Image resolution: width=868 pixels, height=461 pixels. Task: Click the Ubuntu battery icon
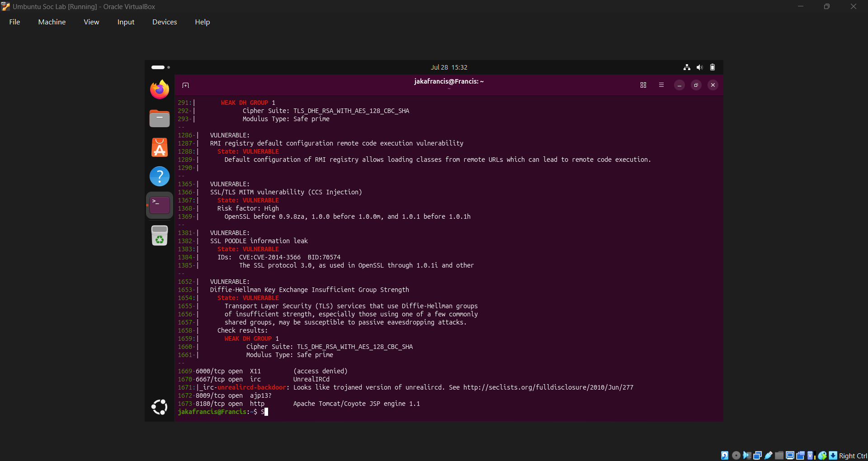coord(712,67)
